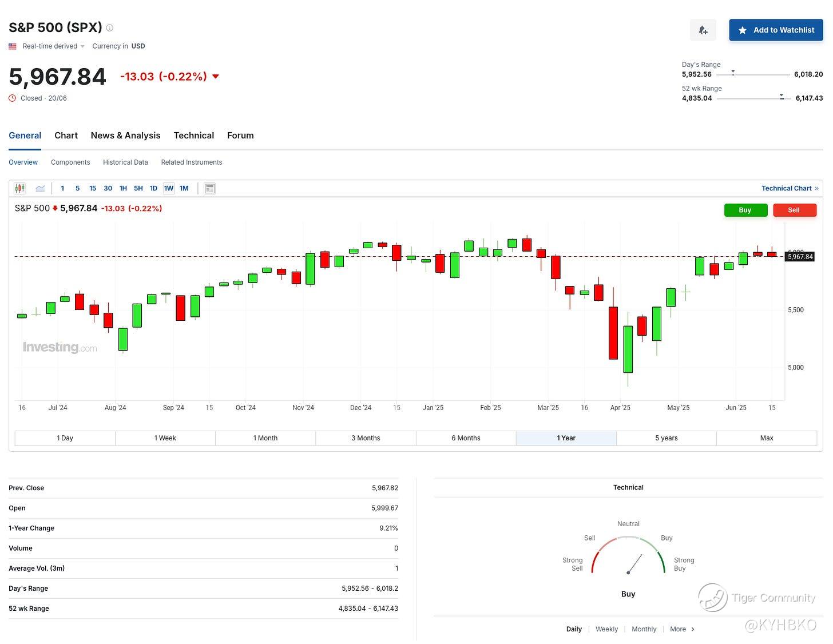Viewport: 833px width, 644px height.
Task: Click the 5,967.84 price label on chart axis
Action: 800,257
